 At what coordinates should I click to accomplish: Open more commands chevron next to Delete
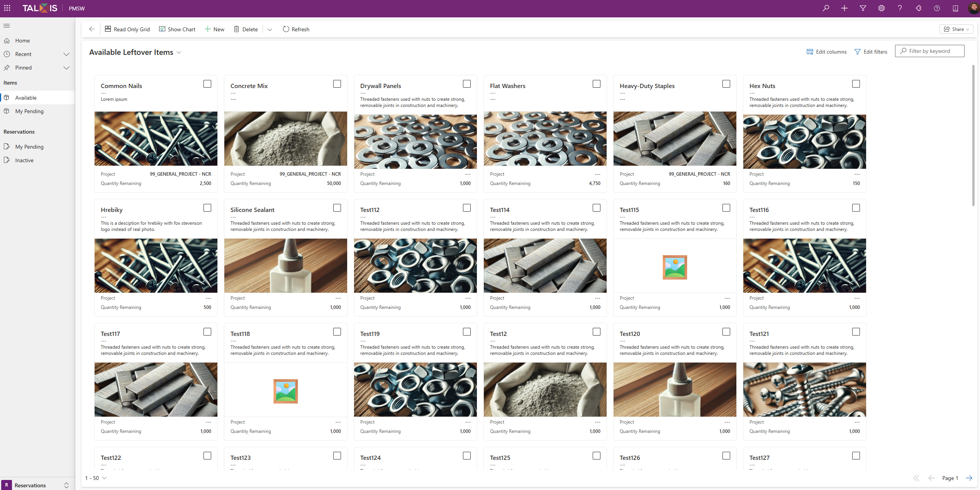point(270,29)
